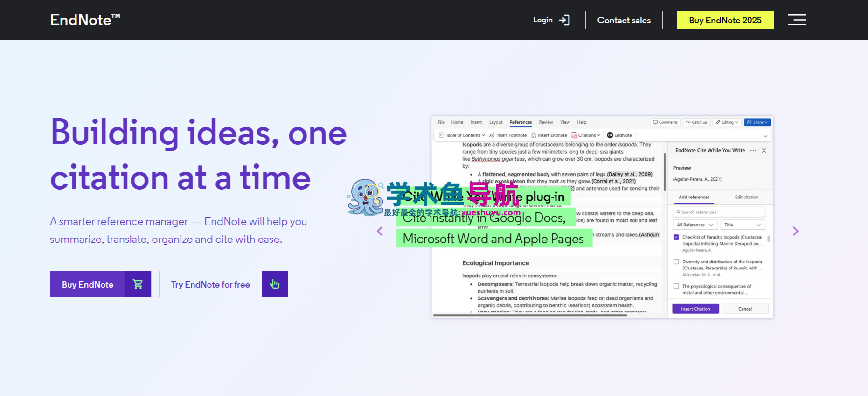The width and height of the screenshot is (868, 396).
Task: Check the physiological consequences reference
Action: 676,286
